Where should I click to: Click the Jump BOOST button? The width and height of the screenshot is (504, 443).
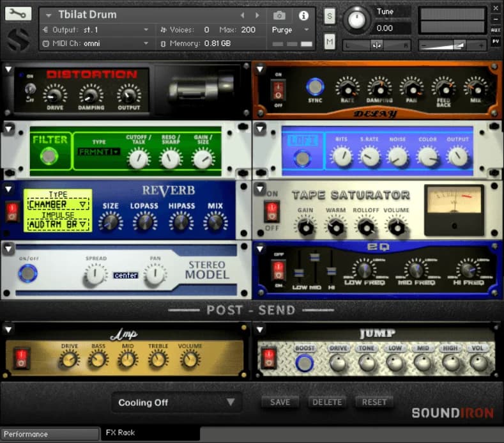305,363
